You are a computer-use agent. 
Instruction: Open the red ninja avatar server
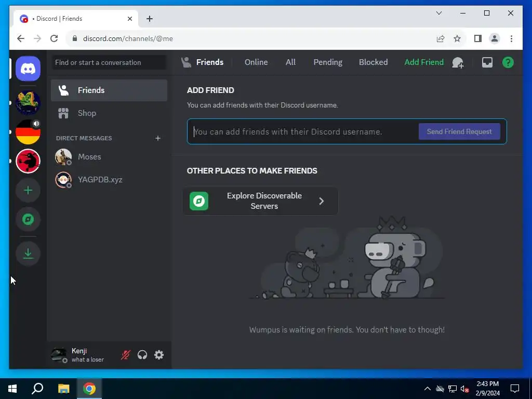28,161
